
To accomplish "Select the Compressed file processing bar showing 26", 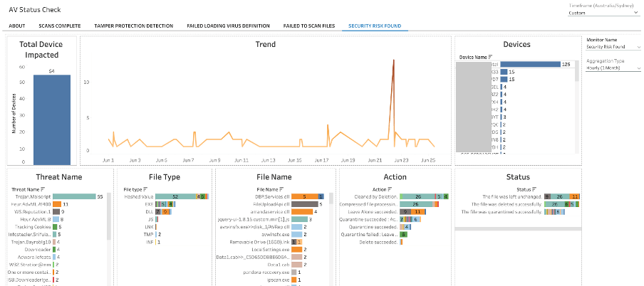I will pyautogui.click(x=417, y=204).
